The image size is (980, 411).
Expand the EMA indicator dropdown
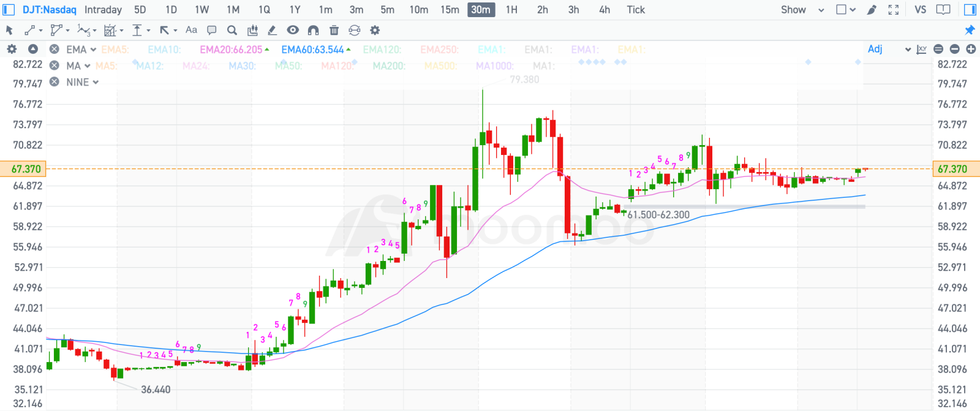93,50
